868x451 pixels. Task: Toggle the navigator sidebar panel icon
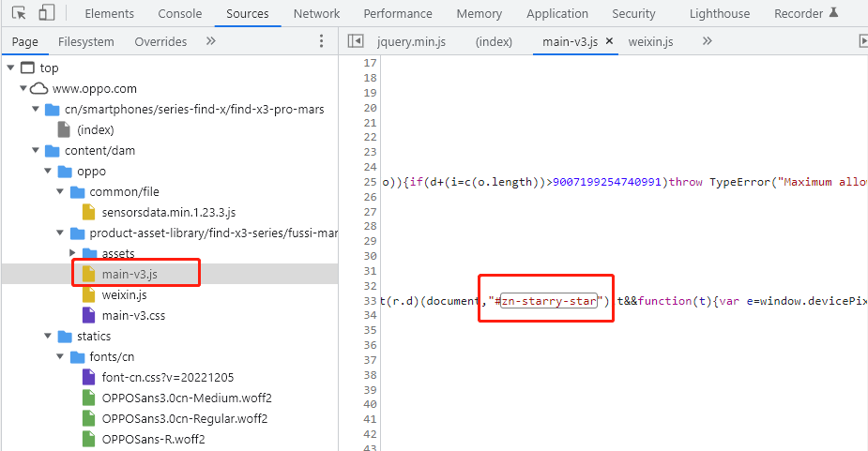pyautogui.click(x=355, y=41)
